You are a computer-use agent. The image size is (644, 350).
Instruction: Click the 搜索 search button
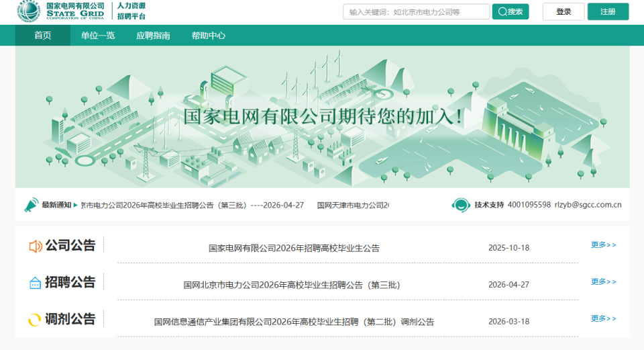511,12
